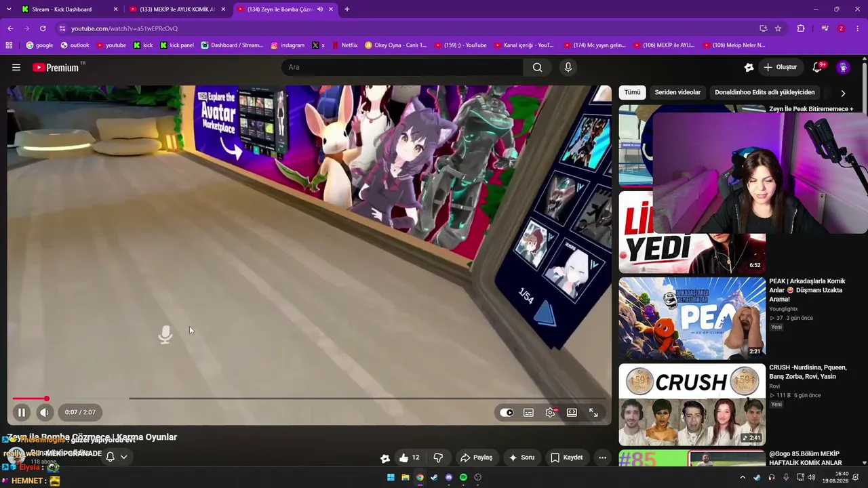Open the PEAK Arkadaşlarla Komik Anlar thumbnail
868x488 pixels.
click(x=692, y=318)
